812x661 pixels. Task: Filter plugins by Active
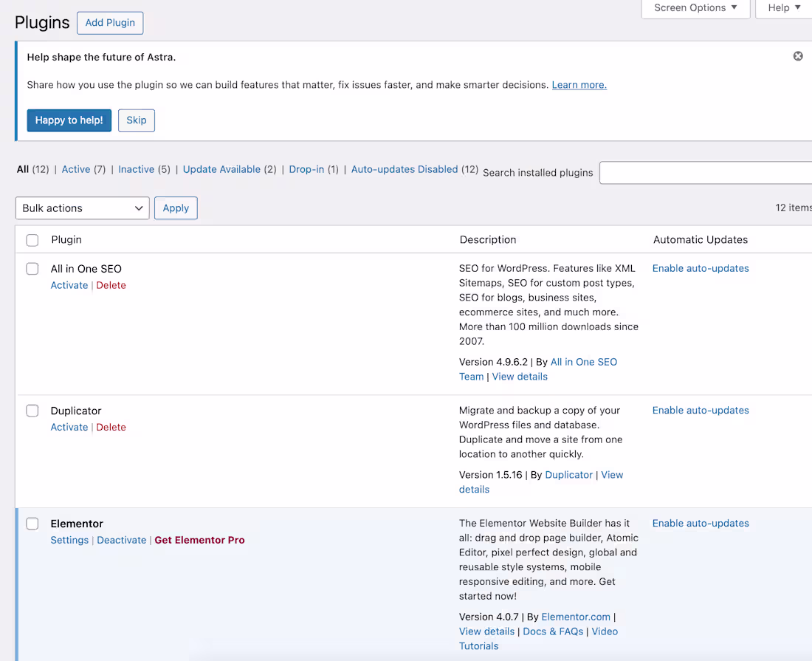[76, 169]
